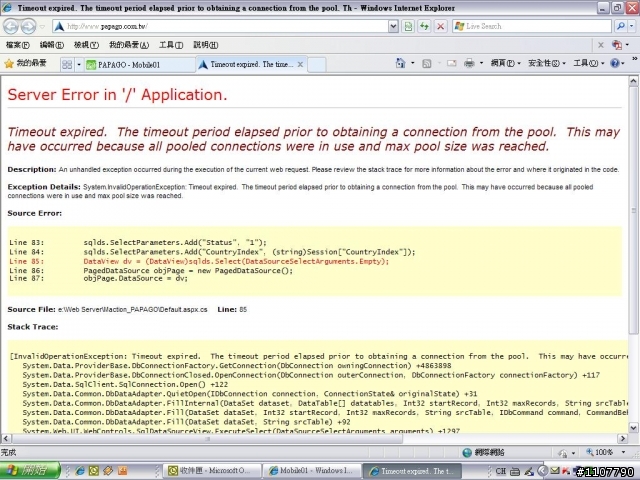Click the search magnifier button
This screenshot has height=480, width=640.
pyautogui.click(x=620, y=27)
